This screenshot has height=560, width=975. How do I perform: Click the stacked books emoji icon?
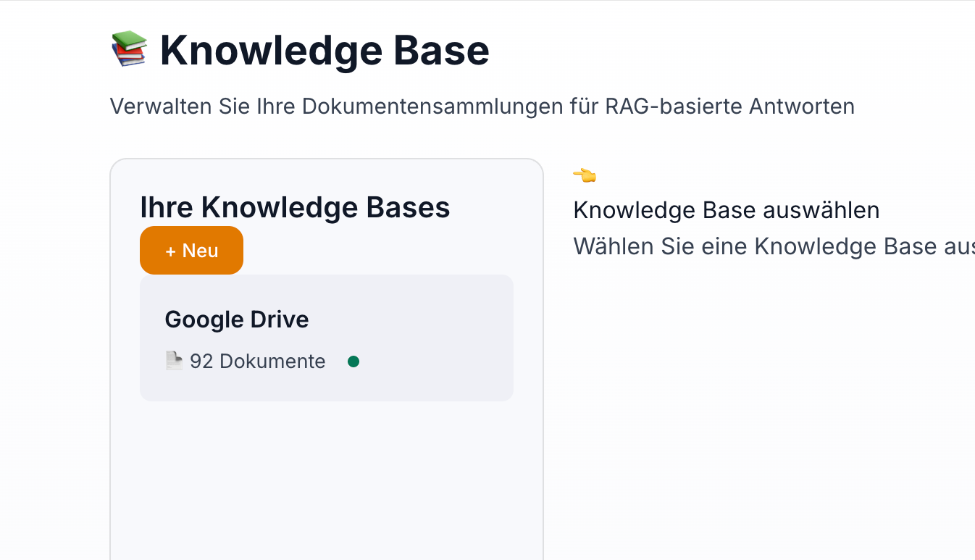129,49
